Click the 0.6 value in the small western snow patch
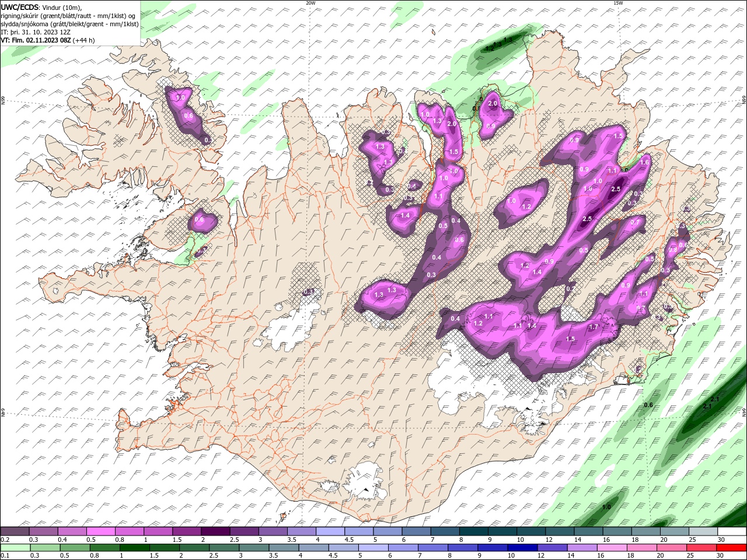 coord(199,220)
